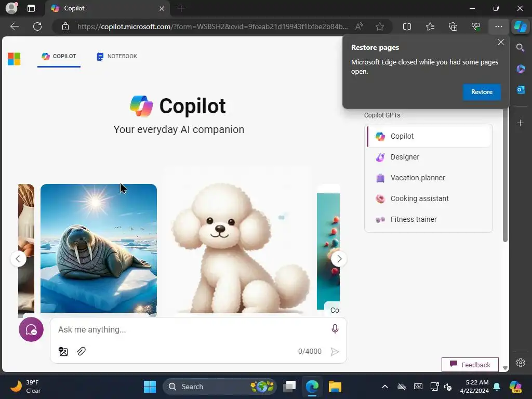Image resolution: width=532 pixels, height=399 pixels.
Task: Toggle split screen view
Action: [407, 26]
